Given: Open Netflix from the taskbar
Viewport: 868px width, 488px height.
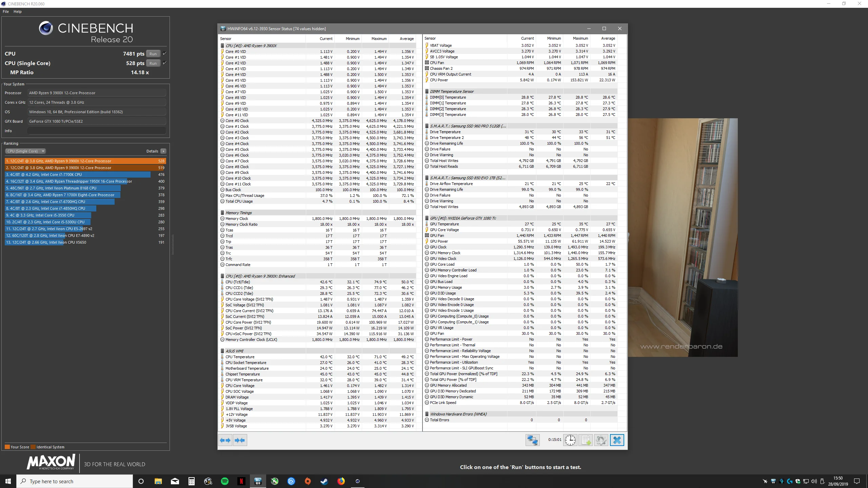Looking at the screenshot, I should tap(241, 481).
